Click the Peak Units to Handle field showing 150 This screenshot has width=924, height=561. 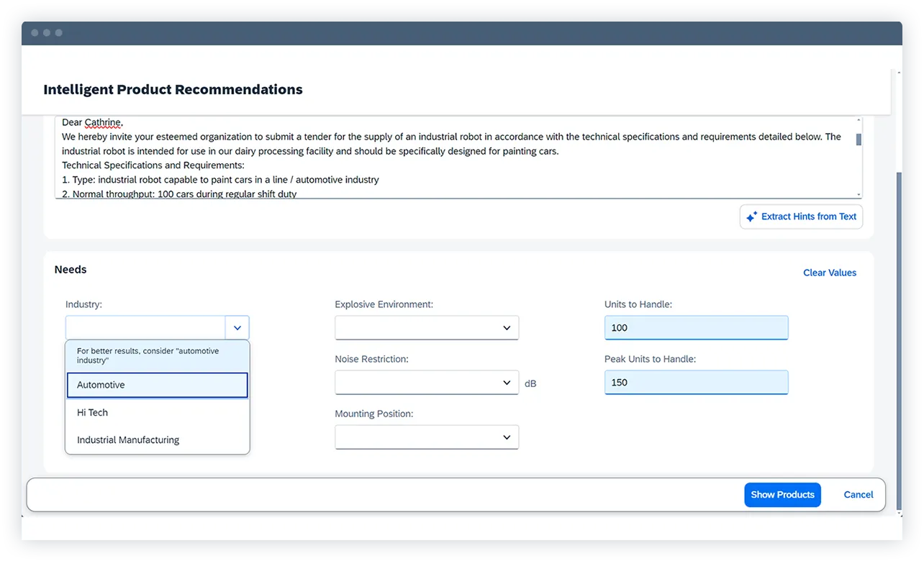[696, 382]
